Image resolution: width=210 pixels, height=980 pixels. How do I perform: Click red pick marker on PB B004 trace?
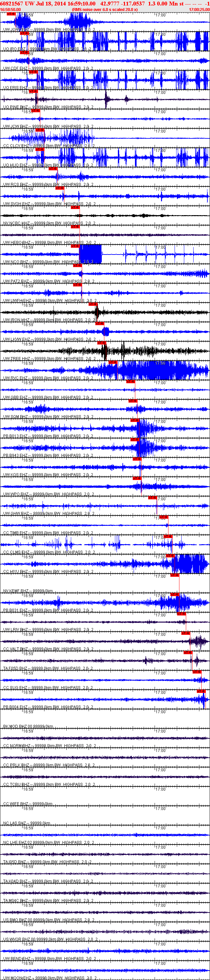pyautogui.click(x=201, y=691)
